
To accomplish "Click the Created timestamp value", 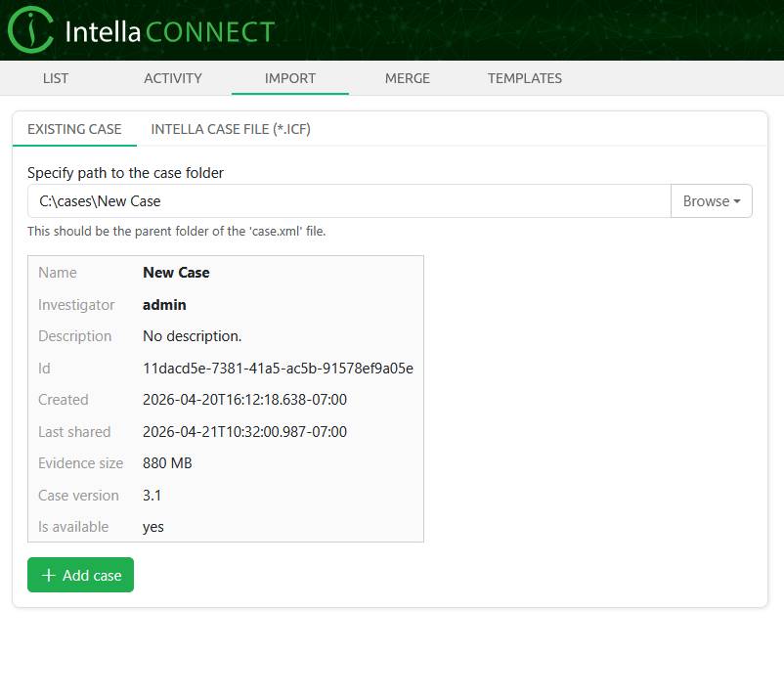I will pos(244,400).
